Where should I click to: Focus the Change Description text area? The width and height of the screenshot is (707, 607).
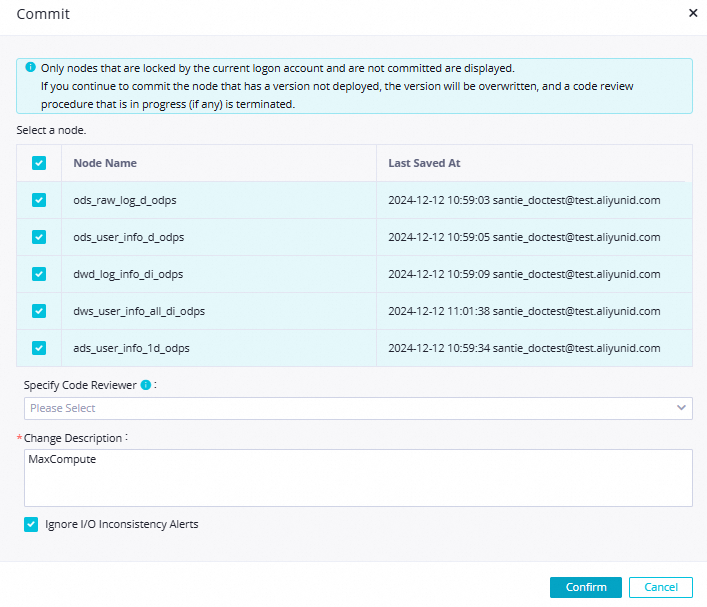click(x=358, y=478)
